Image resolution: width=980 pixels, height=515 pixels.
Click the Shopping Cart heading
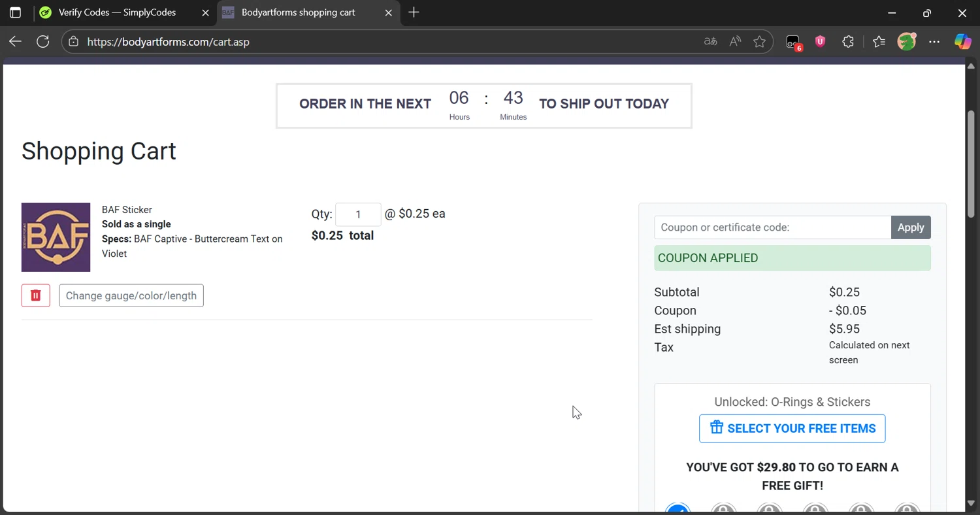pyautogui.click(x=99, y=151)
